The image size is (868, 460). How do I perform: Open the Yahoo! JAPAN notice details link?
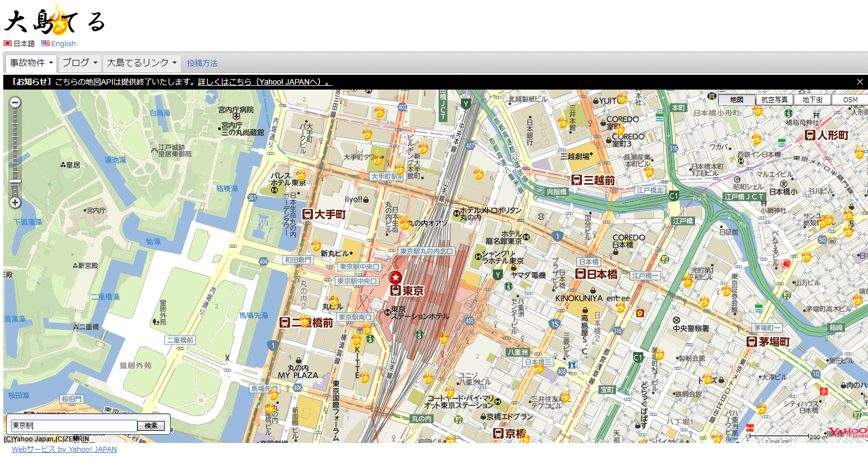click(265, 82)
